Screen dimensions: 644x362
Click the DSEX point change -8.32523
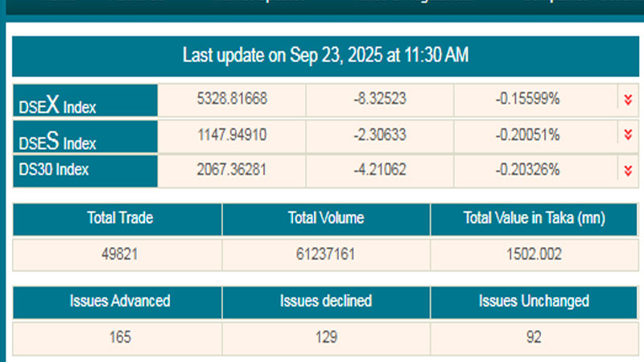tap(379, 99)
